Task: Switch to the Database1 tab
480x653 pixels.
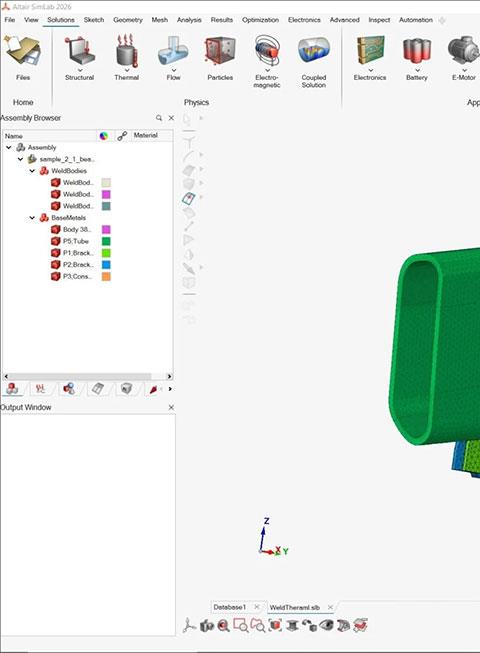Action: (x=230, y=607)
